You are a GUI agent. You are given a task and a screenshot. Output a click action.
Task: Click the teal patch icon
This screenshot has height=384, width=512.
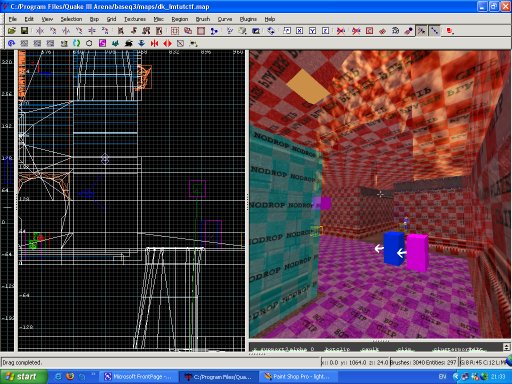click(x=115, y=43)
